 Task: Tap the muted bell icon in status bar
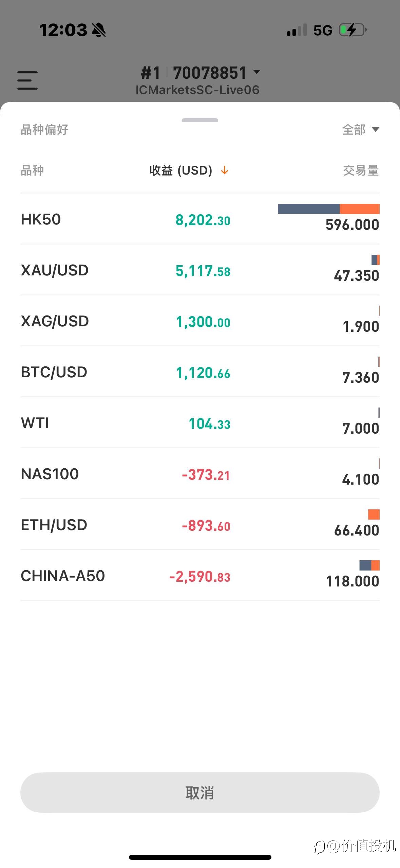click(x=99, y=30)
